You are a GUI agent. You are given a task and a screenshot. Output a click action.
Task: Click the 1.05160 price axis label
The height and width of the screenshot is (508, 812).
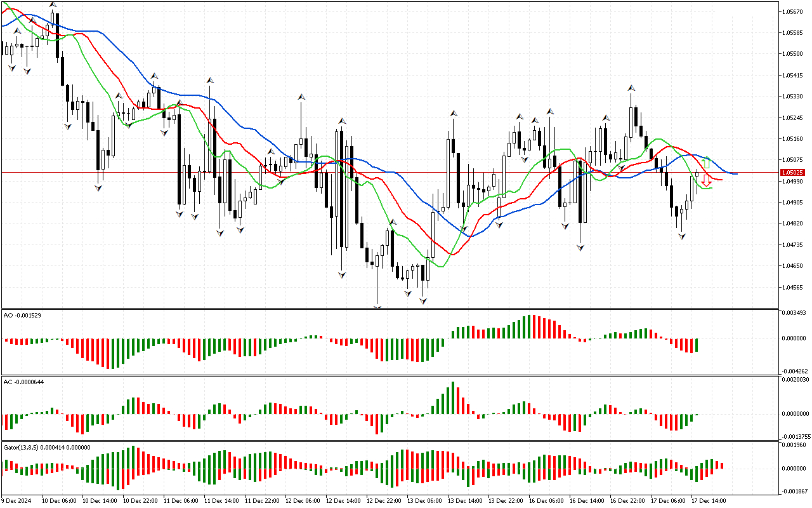[792, 138]
